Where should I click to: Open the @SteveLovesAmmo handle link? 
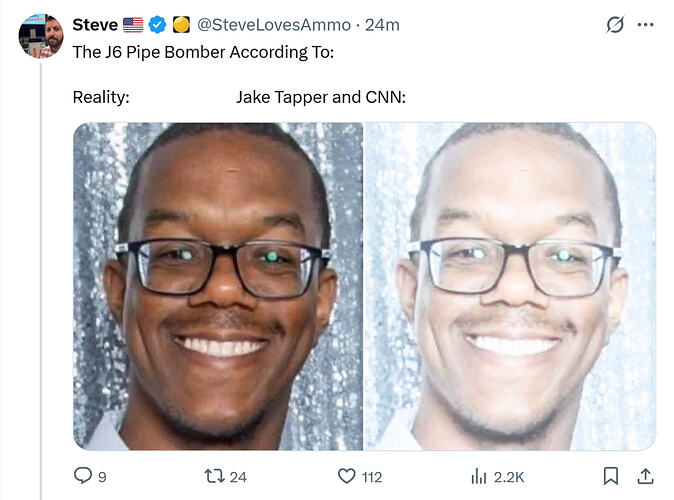tap(274, 25)
